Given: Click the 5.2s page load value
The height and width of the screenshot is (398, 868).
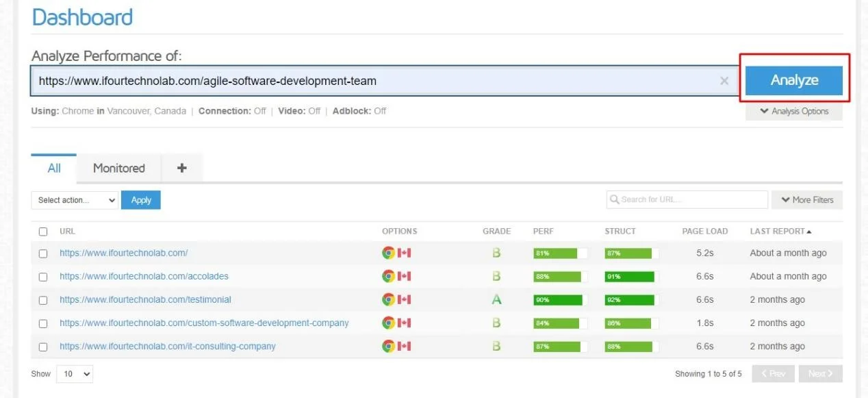Looking at the screenshot, I should [705, 253].
